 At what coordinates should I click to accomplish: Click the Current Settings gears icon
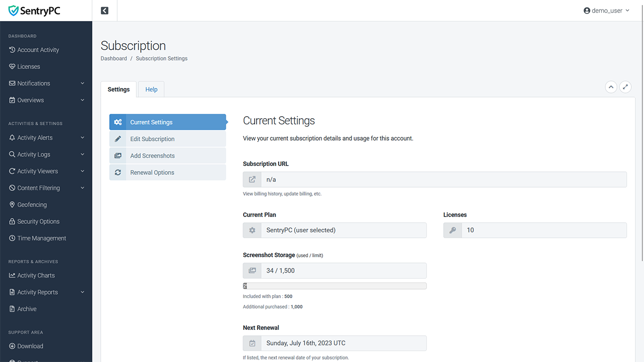click(x=118, y=122)
